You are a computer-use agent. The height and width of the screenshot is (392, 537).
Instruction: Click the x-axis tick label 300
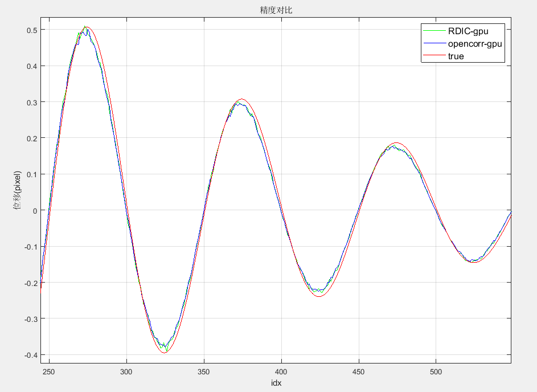click(126, 370)
